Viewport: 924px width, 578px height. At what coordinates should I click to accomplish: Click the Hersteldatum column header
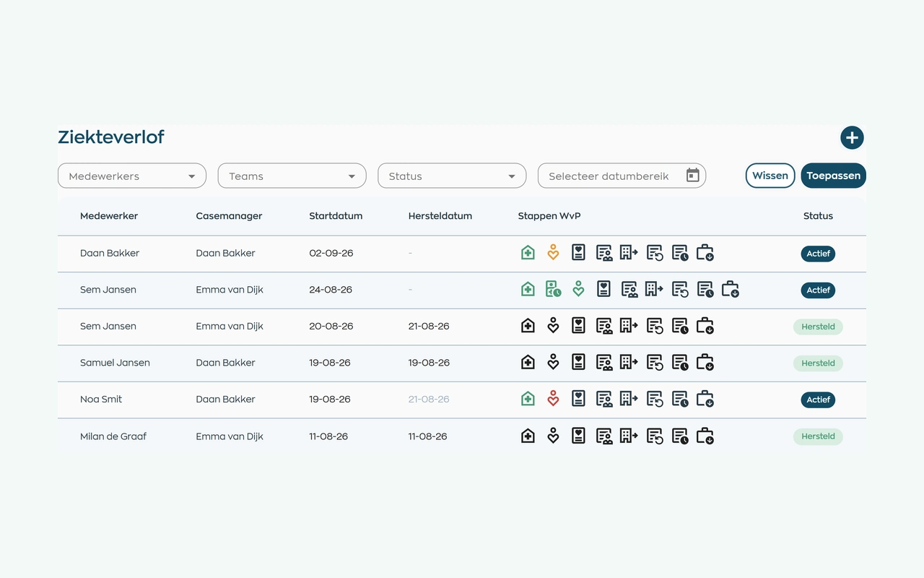[x=440, y=216]
